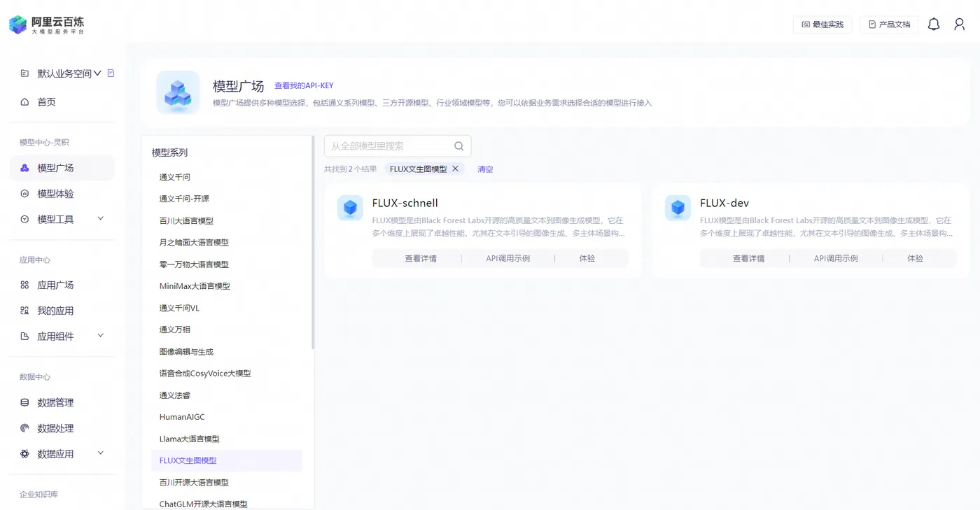Image resolution: width=980 pixels, height=510 pixels.
Task: Click the 模型体验 sidebar icon
Action: tap(24, 194)
